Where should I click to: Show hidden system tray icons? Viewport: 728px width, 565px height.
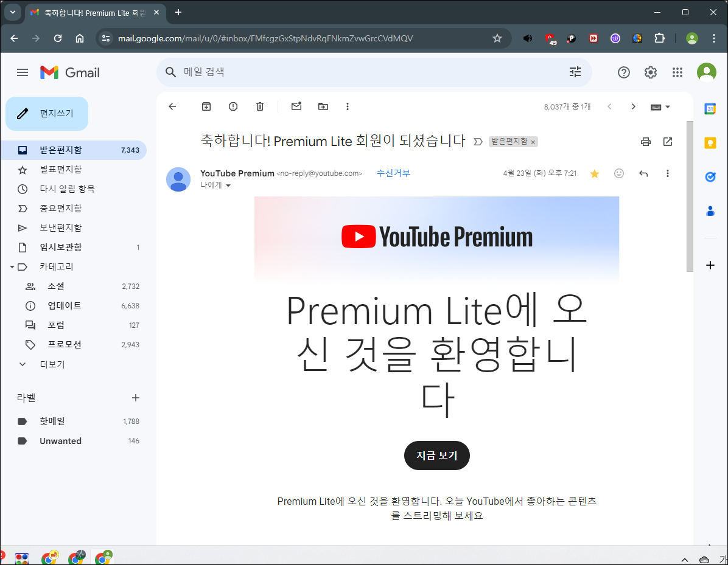click(x=685, y=560)
